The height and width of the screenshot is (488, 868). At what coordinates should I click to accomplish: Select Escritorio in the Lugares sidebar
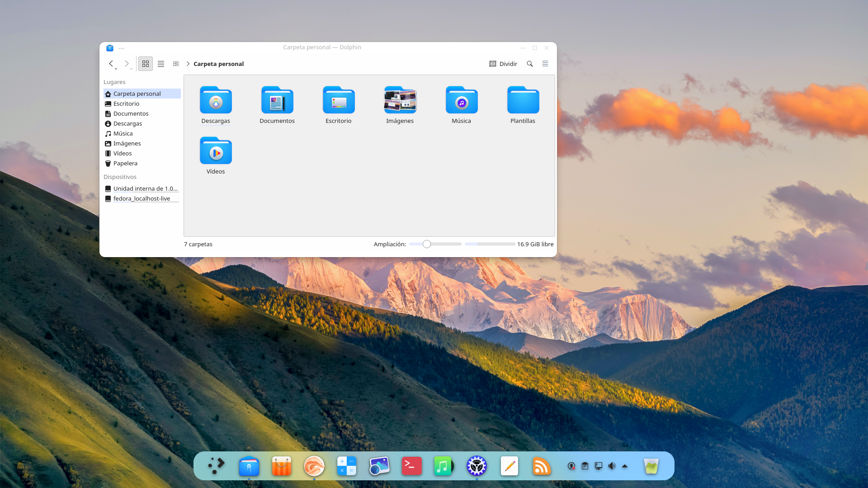point(142,103)
